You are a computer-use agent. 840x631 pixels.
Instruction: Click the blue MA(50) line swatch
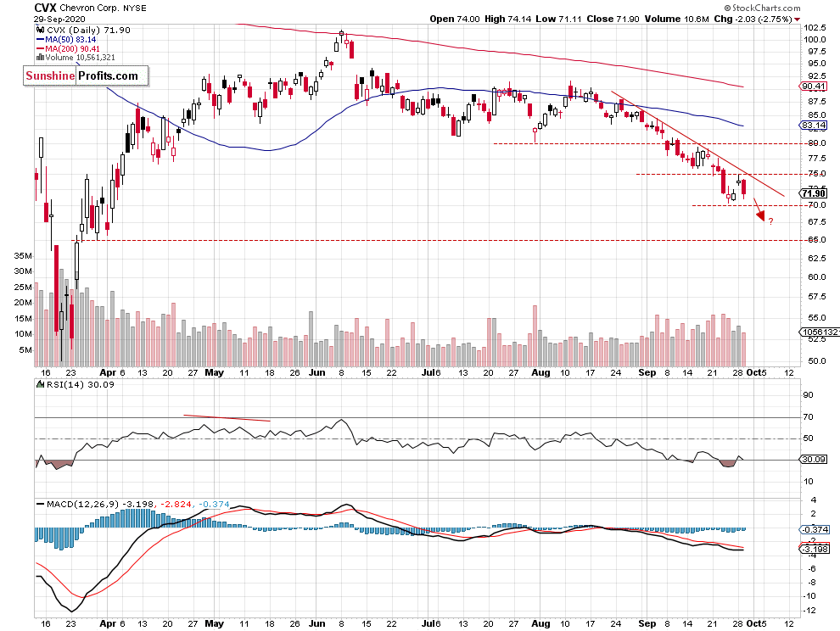(40, 40)
